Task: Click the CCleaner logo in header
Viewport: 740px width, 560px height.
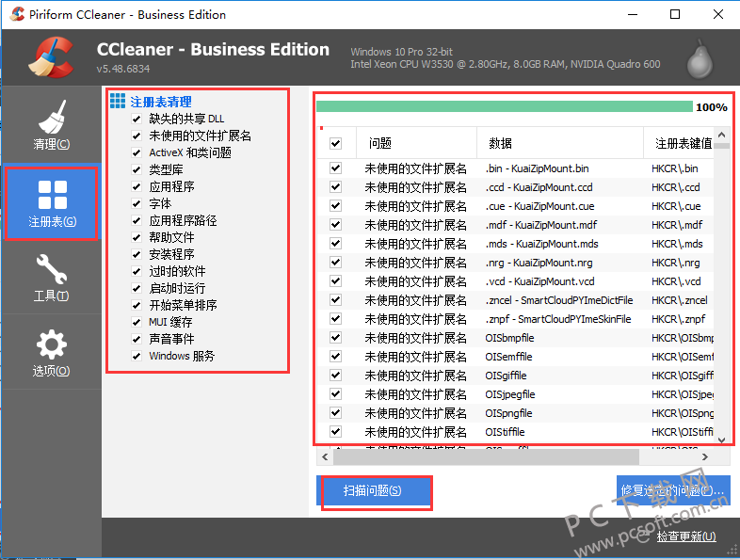Action: click(52, 57)
